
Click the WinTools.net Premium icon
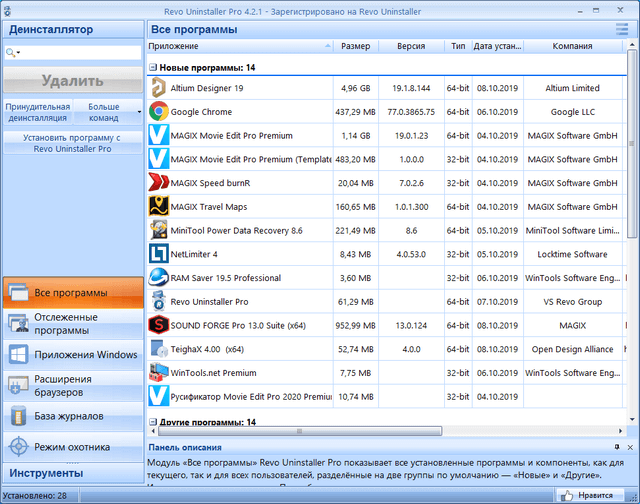click(x=158, y=373)
